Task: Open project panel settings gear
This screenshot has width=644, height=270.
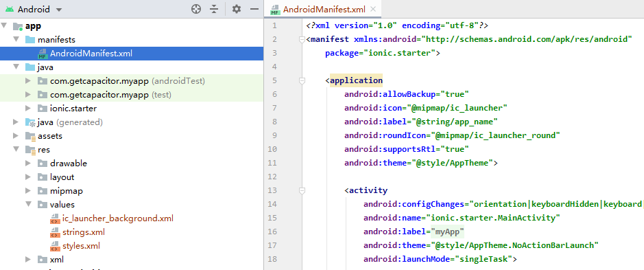Action: pos(236,9)
